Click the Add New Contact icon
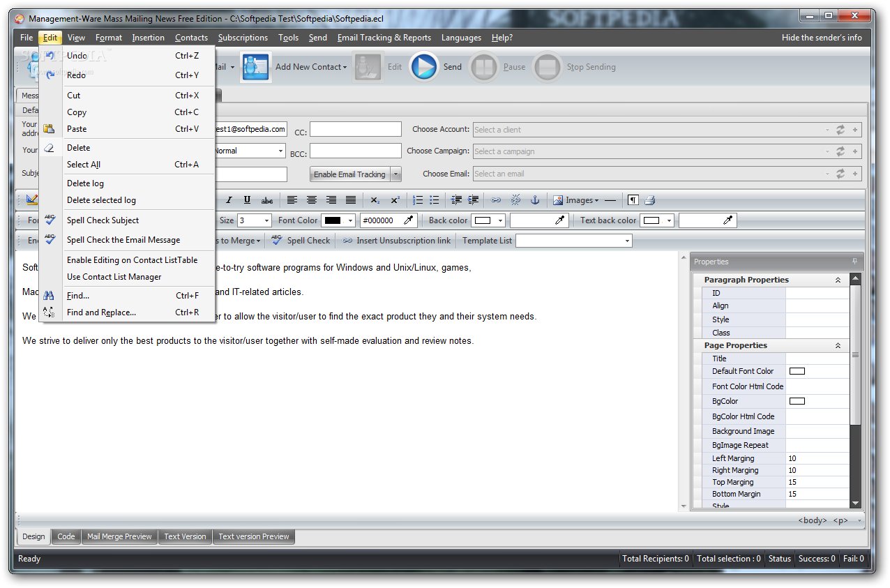 pos(256,67)
